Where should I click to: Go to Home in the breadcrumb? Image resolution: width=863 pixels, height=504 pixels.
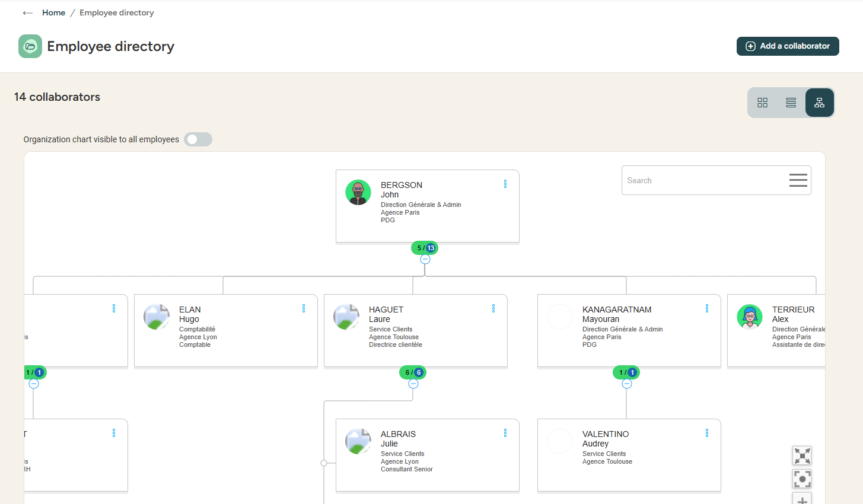[53, 13]
